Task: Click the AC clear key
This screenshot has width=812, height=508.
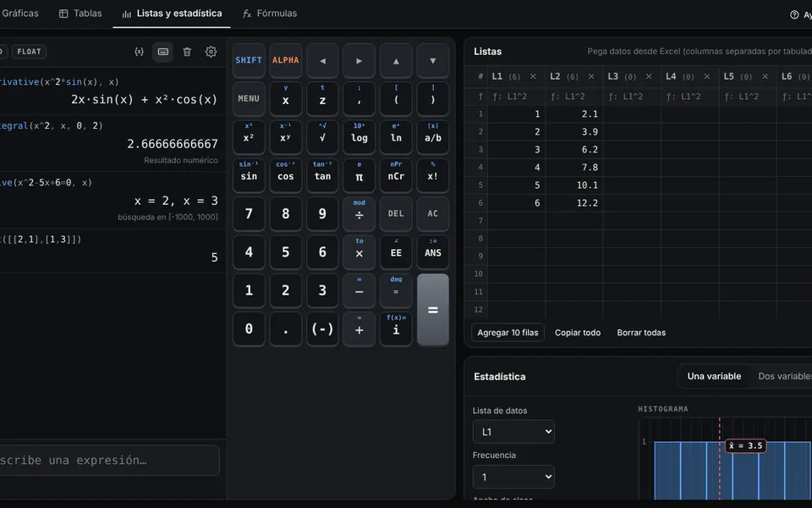Action: point(433,213)
